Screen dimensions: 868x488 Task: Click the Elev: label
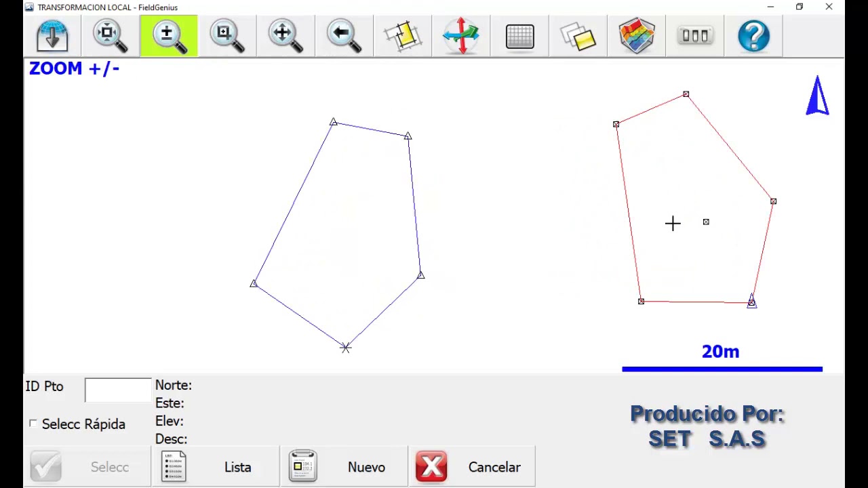[170, 421]
